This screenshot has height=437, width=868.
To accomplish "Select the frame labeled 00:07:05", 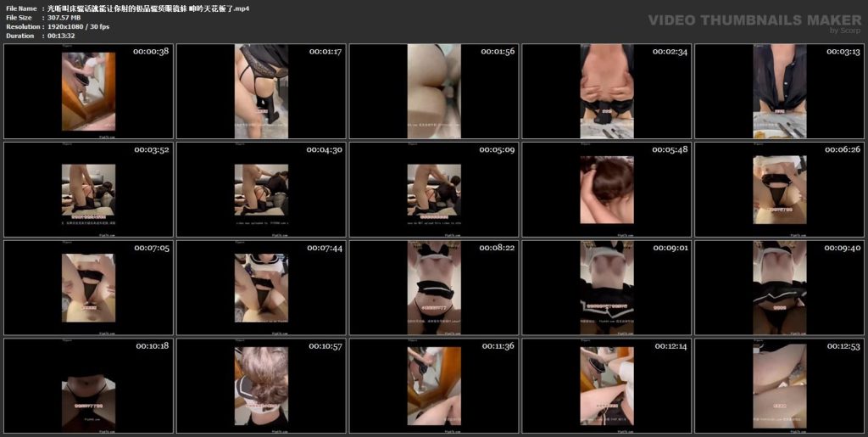I will pyautogui.click(x=88, y=288).
